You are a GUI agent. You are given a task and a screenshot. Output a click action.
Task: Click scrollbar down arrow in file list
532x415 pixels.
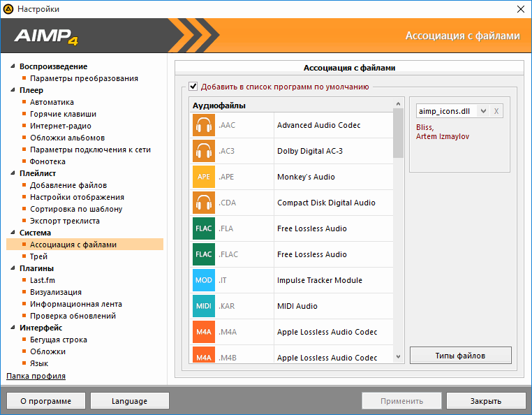tap(399, 356)
